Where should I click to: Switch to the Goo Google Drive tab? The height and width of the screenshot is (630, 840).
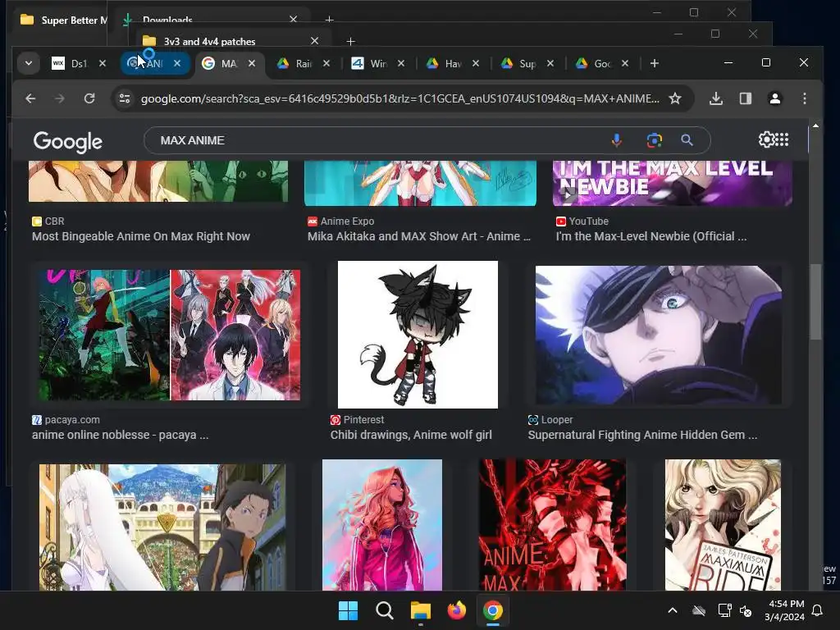(594, 63)
